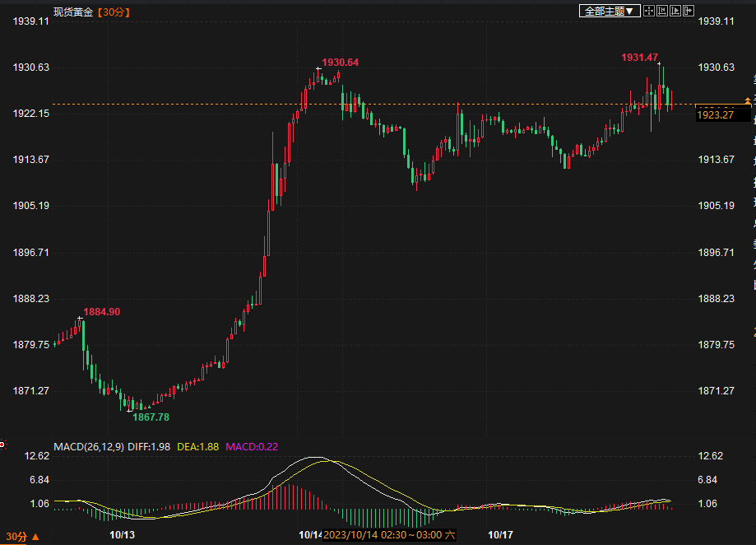Click the yellow DEA:1.88 indicator value
This screenshot has width=756, height=545.
click(198, 447)
